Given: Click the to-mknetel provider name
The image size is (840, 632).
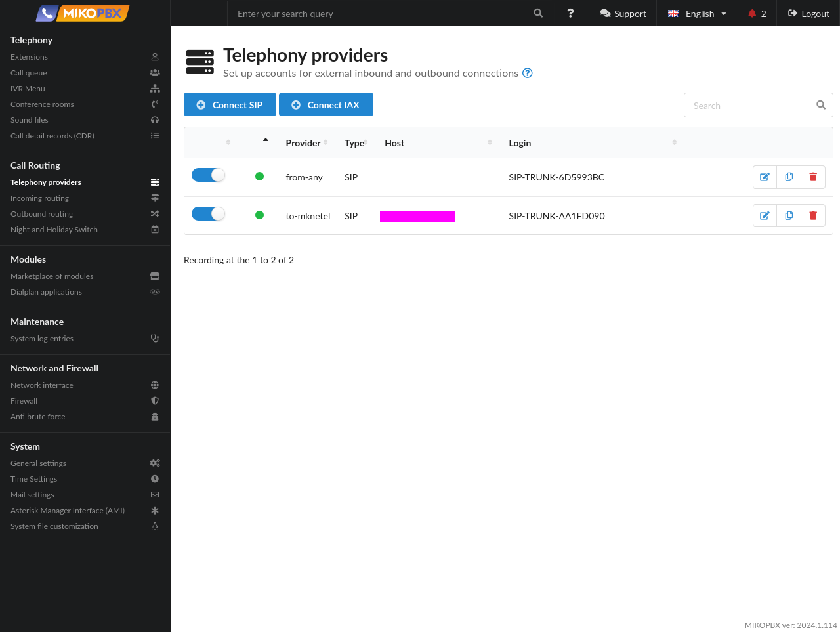Looking at the screenshot, I should pyautogui.click(x=308, y=216).
